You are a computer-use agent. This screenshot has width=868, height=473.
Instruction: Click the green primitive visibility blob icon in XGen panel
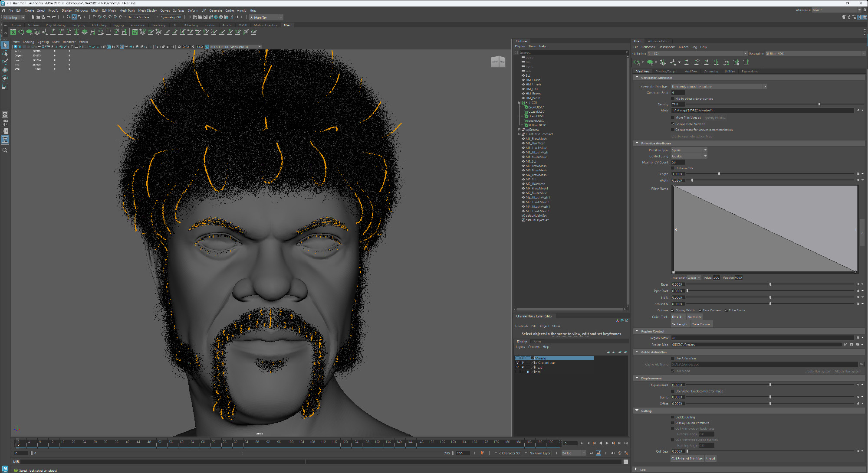click(650, 62)
